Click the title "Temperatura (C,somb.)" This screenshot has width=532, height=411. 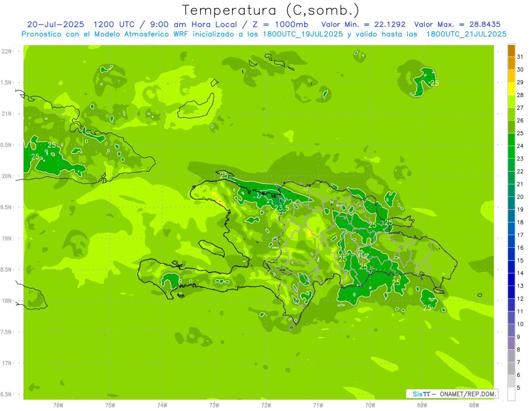click(x=271, y=10)
